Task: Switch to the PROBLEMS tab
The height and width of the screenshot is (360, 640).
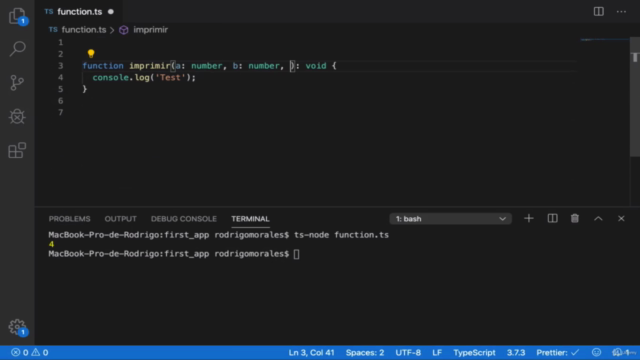Action: pos(69,219)
